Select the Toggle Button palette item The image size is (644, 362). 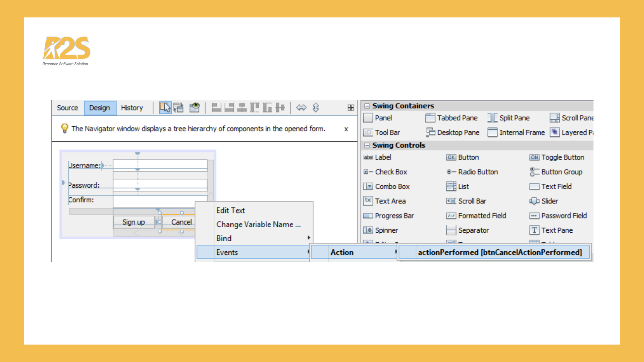pyautogui.click(x=562, y=157)
